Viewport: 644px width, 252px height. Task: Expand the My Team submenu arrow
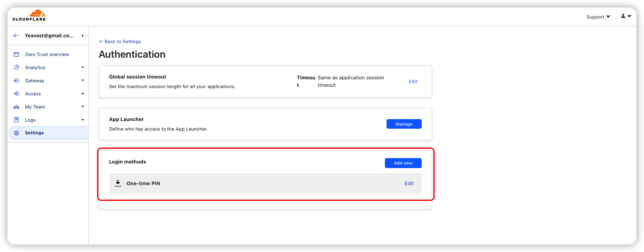83,107
